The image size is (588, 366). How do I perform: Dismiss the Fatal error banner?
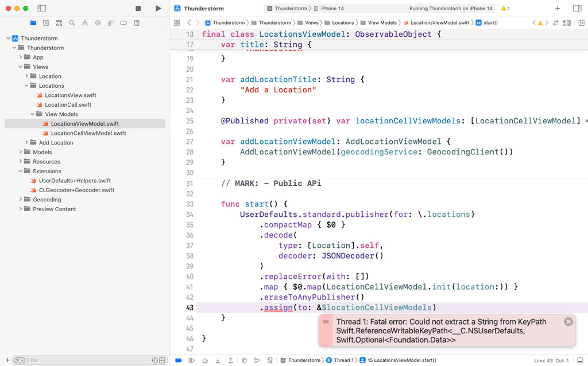[x=568, y=321]
